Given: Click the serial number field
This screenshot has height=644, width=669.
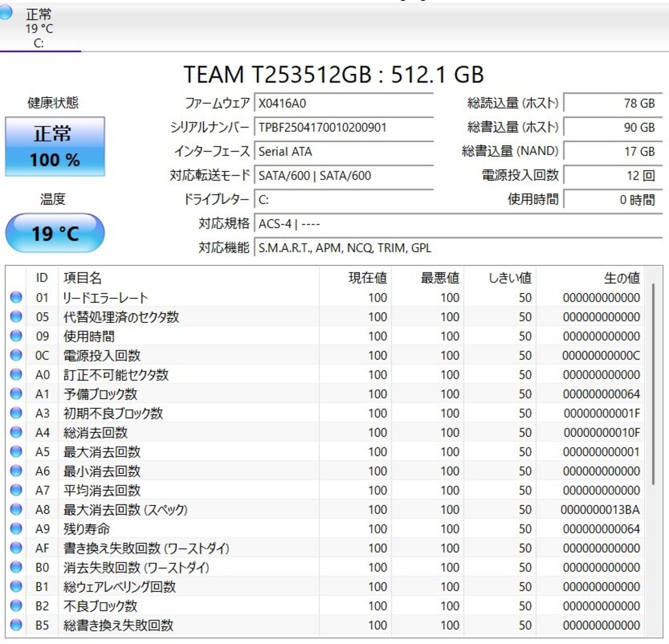Looking at the screenshot, I should click(343, 128).
